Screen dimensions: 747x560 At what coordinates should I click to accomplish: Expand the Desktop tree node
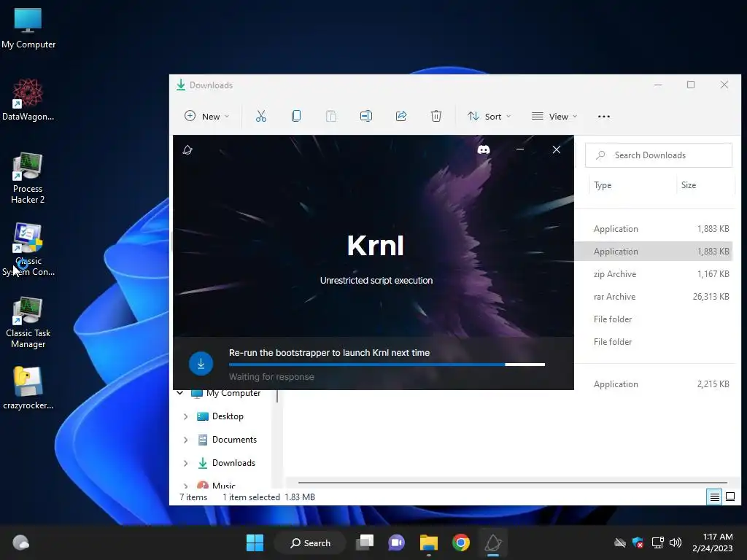(185, 416)
